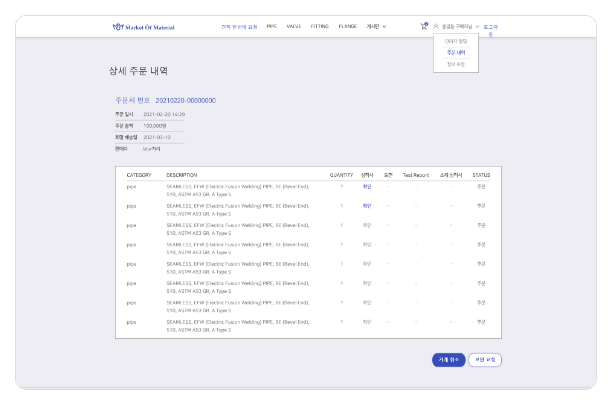Expand the user account dropdown arrow
612x405 pixels.
click(477, 27)
